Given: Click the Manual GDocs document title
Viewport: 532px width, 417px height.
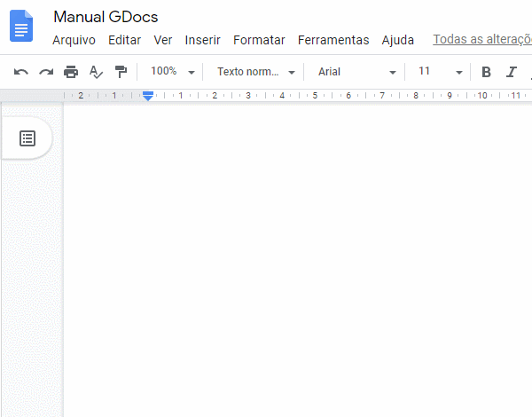Looking at the screenshot, I should tap(106, 17).
